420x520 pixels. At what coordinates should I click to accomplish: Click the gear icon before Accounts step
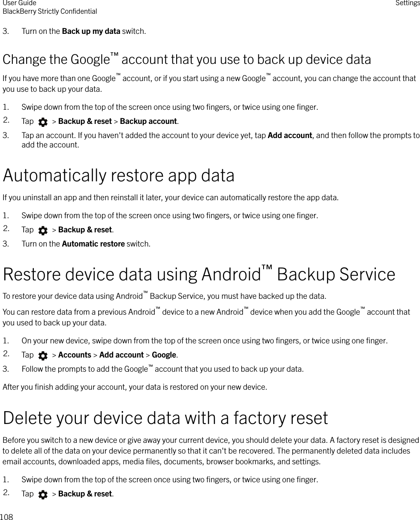click(x=43, y=356)
